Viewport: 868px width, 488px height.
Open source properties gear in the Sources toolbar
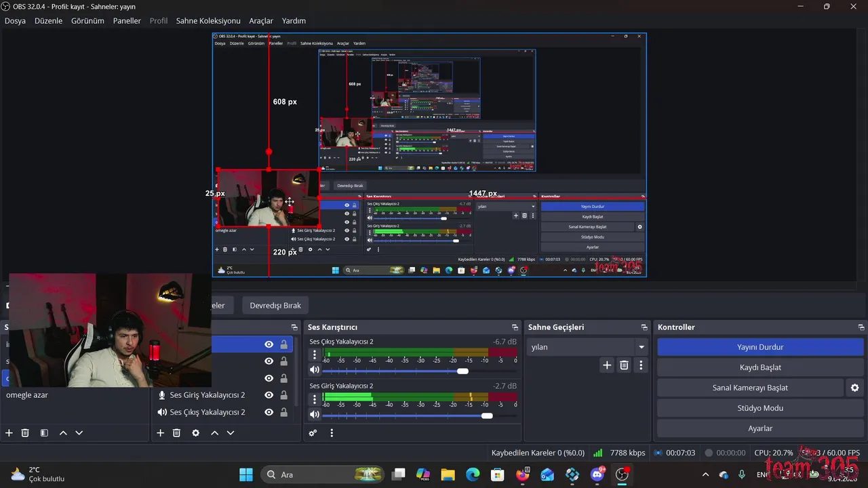coord(195,432)
